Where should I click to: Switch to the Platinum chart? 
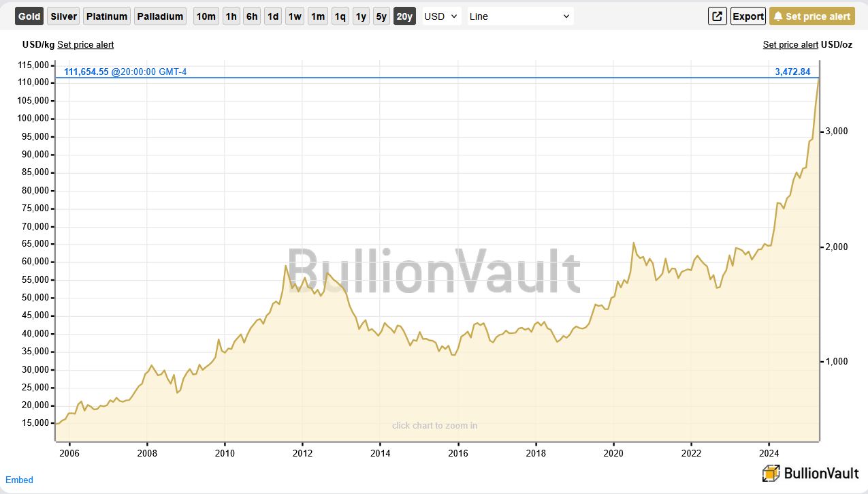(107, 16)
